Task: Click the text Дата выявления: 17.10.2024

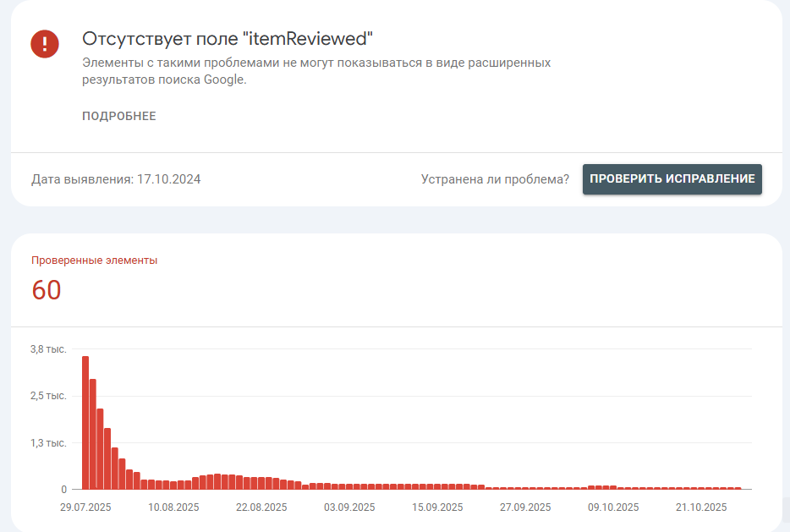Action: click(x=116, y=179)
